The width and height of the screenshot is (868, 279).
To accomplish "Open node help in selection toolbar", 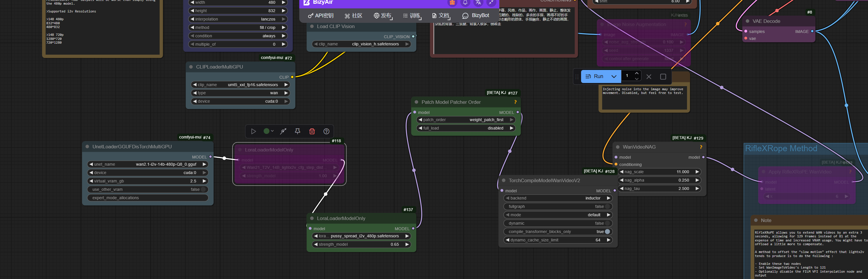I will pyautogui.click(x=326, y=131).
